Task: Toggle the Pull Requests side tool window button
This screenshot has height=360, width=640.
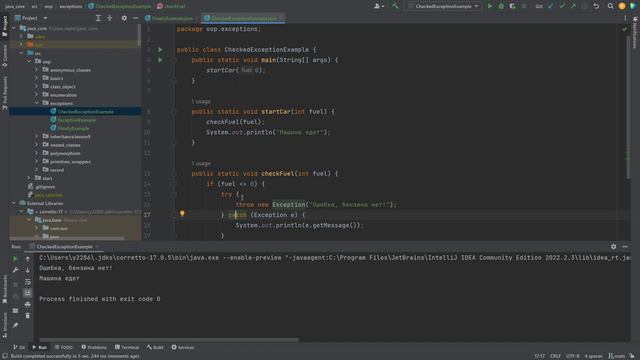Action: [x=4, y=93]
